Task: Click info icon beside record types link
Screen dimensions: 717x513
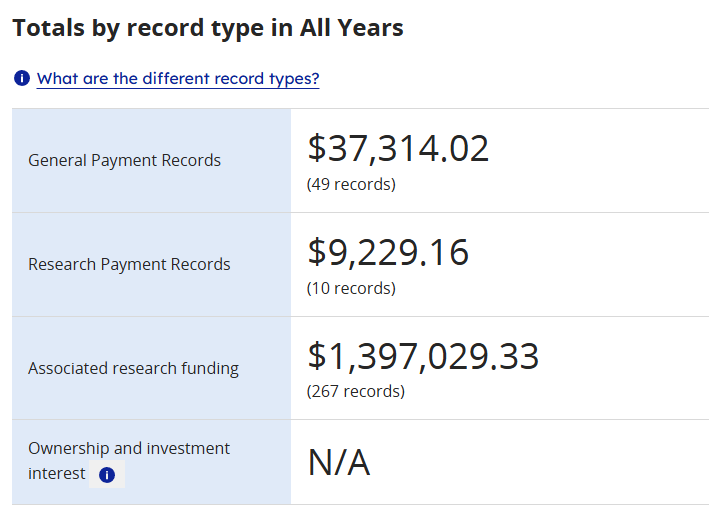Action: click(x=21, y=78)
